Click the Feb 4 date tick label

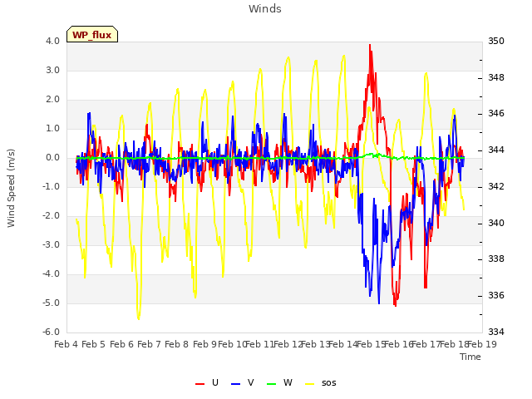click(66, 344)
